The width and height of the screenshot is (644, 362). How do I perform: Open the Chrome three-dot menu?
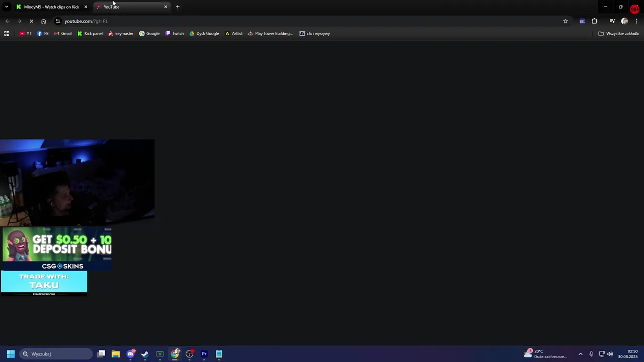click(x=636, y=21)
